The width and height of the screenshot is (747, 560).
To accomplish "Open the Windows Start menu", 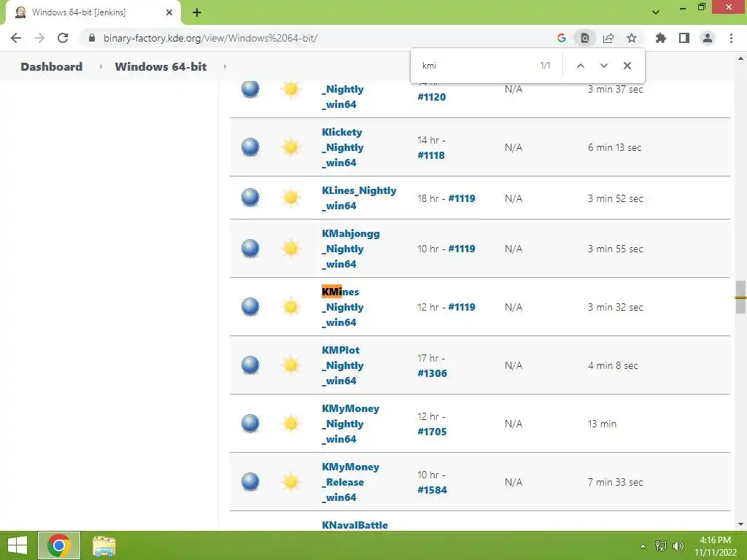I will tap(18, 545).
